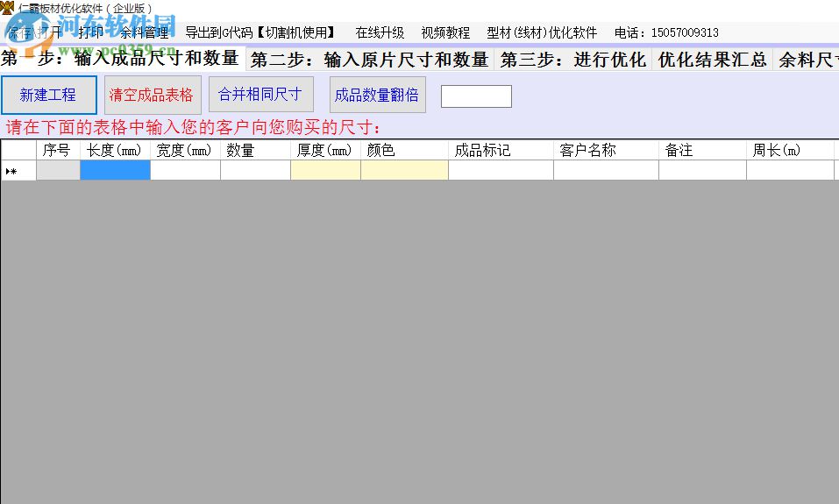Click the 成品标记 cell in new row
839x504 pixels.
(x=501, y=170)
